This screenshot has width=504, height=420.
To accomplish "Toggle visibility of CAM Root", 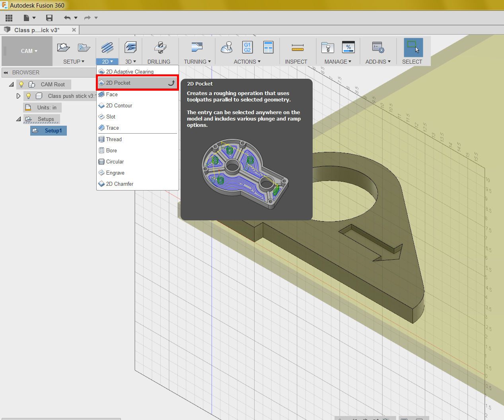I will 21,84.
